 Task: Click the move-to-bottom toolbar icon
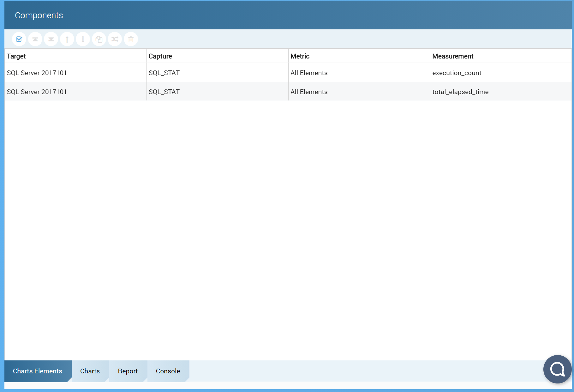pyautogui.click(x=51, y=39)
